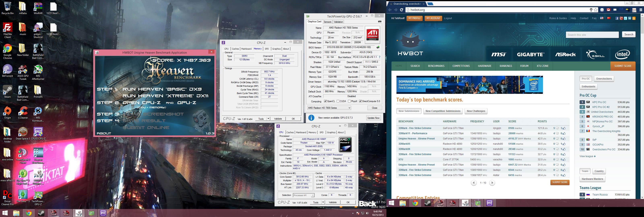Open GPU Monitor on the right taskbar
The width and height of the screenshot is (644, 217).
pos(453,203)
